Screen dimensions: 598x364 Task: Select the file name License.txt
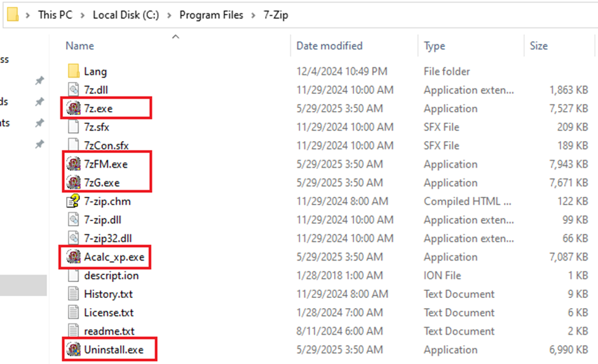pyautogui.click(x=109, y=313)
